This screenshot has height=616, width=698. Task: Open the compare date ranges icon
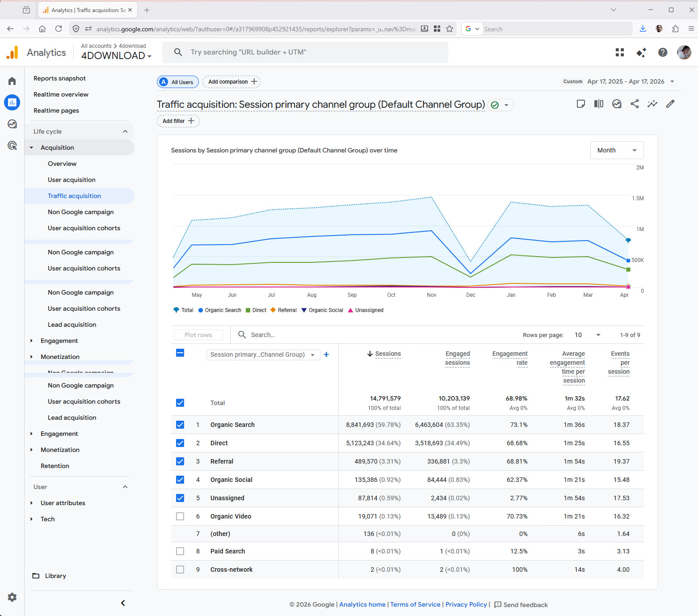click(598, 104)
